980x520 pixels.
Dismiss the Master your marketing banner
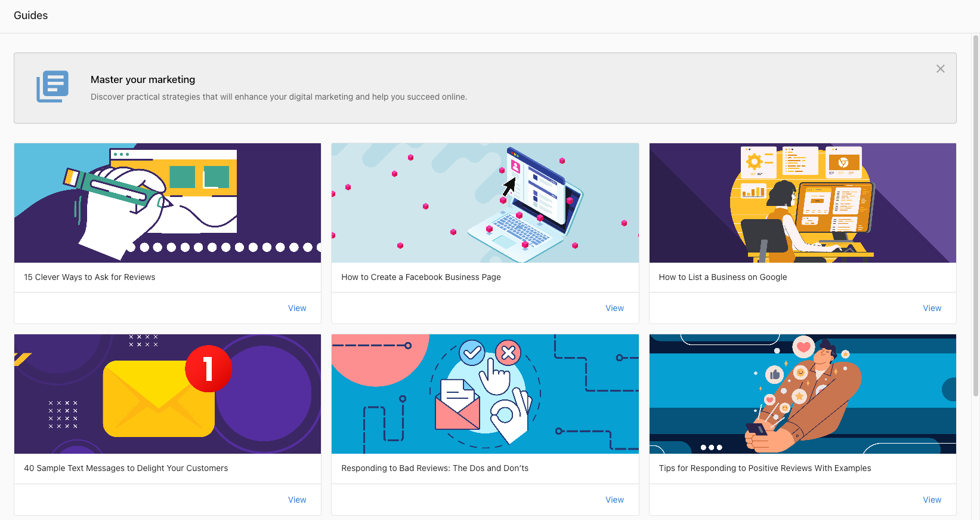pos(940,69)
